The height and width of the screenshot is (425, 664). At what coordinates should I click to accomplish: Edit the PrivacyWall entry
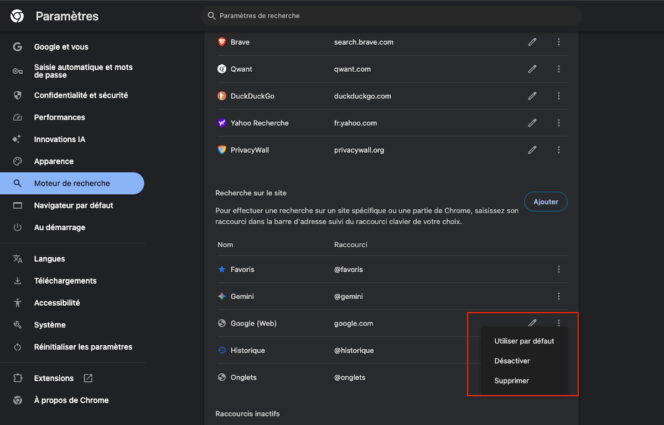[532, 150]
